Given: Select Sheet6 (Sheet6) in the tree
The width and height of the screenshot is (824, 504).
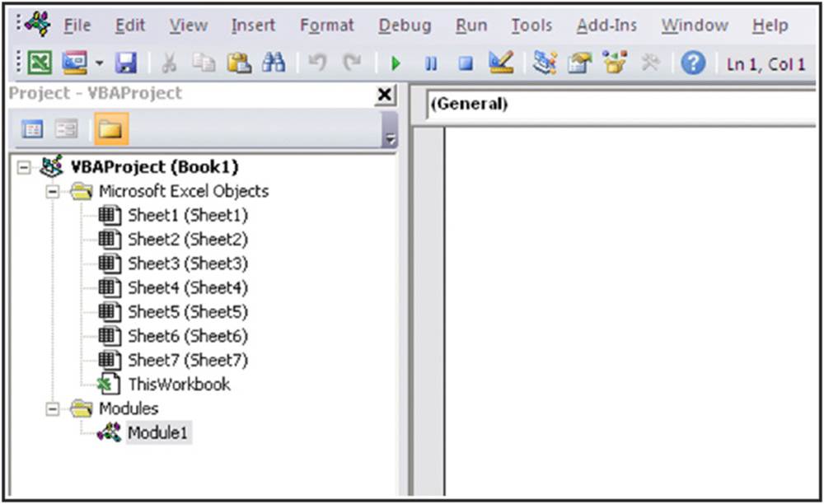Looking at the screenshot, I should point(188,337).
